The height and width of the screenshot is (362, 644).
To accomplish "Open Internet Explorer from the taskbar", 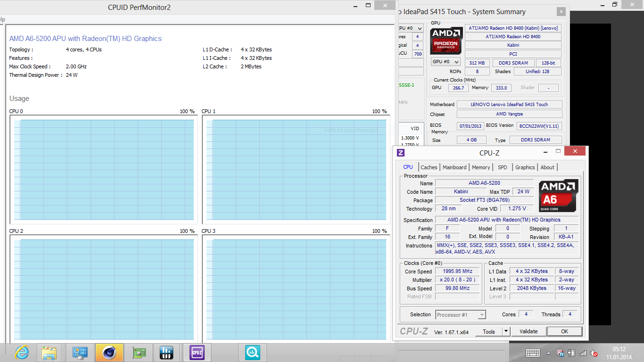I will (x=22, y=352).
